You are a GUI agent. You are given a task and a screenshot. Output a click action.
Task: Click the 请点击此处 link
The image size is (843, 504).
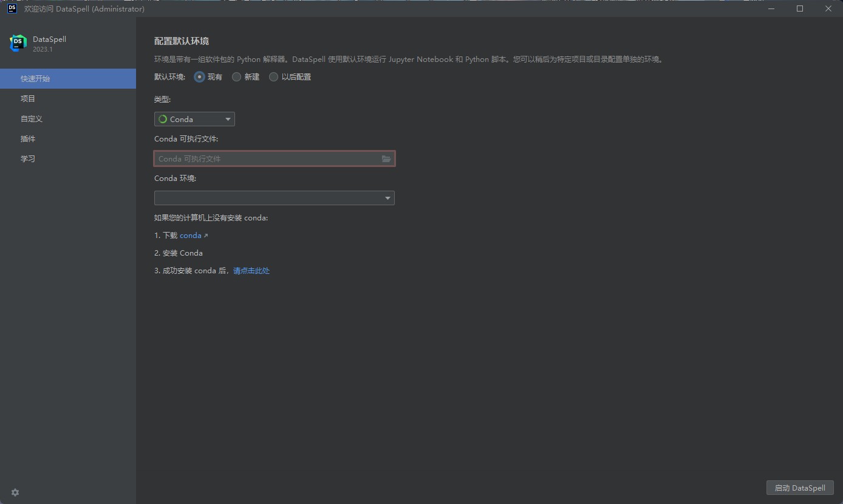pos(251,270)
